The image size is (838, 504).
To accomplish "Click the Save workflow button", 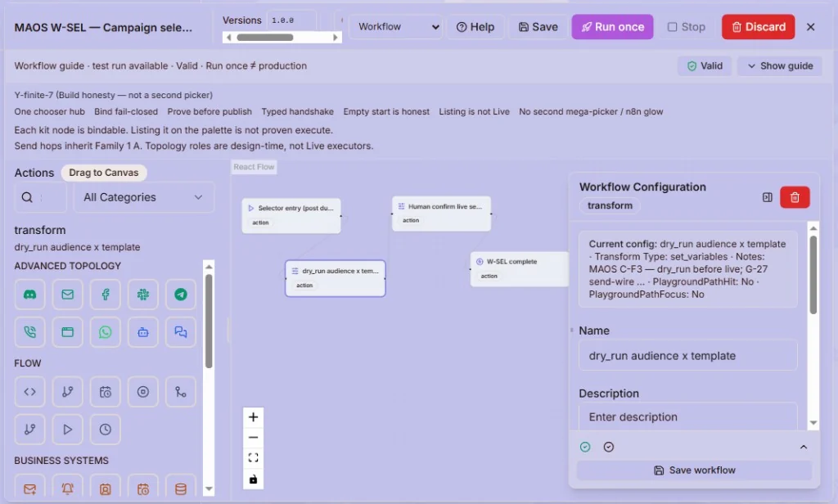I will point(694,470).
